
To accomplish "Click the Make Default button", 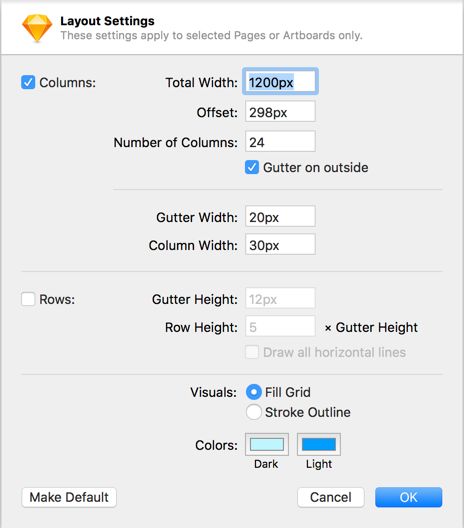I will [69, 497].
